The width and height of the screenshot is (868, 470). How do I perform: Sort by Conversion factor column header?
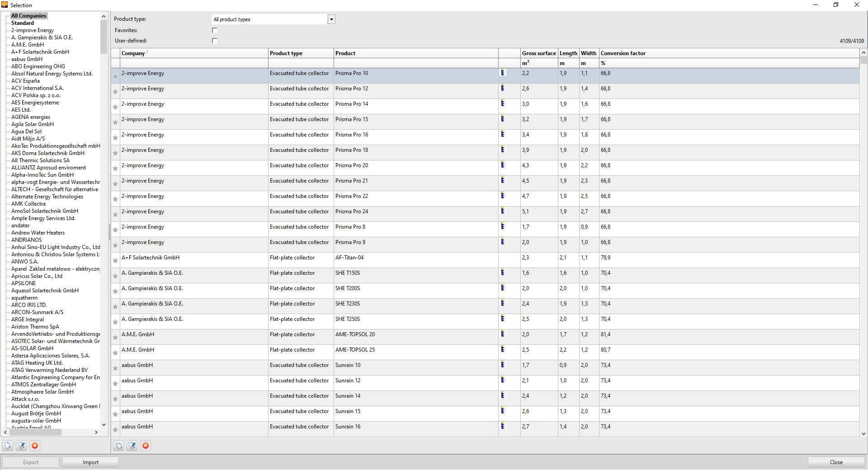click(729, 53)
